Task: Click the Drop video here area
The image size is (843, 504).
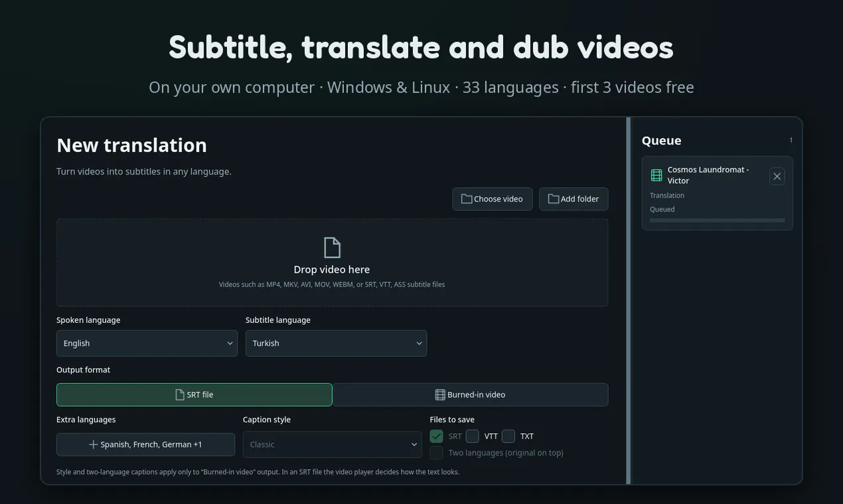Action: 332,263
